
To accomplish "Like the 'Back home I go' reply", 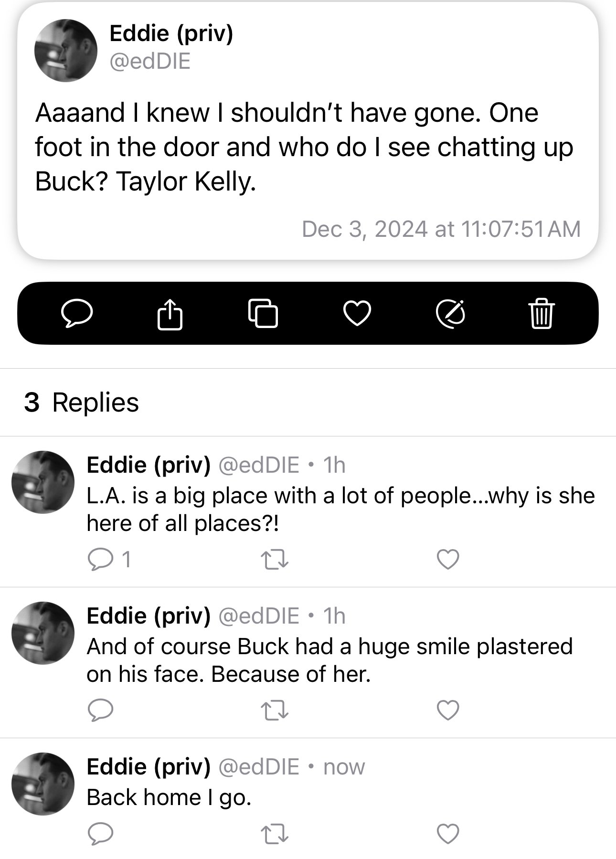I will click(448, 834).
